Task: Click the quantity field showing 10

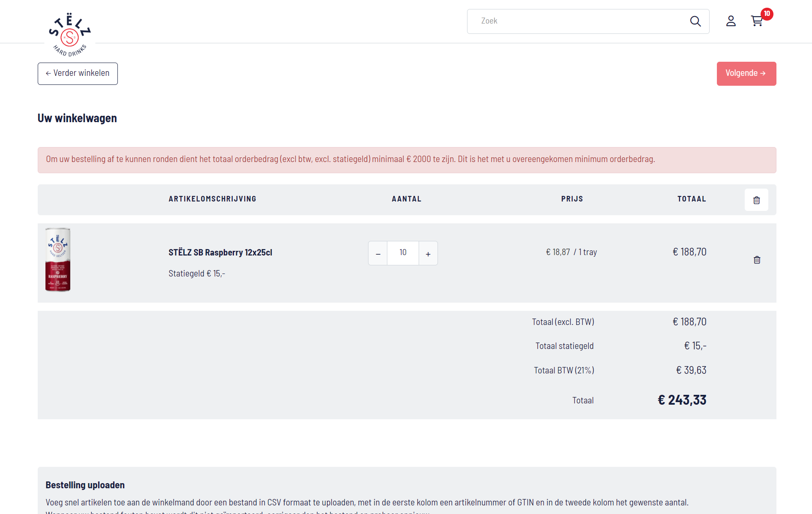Action: [x=403, y=253]
